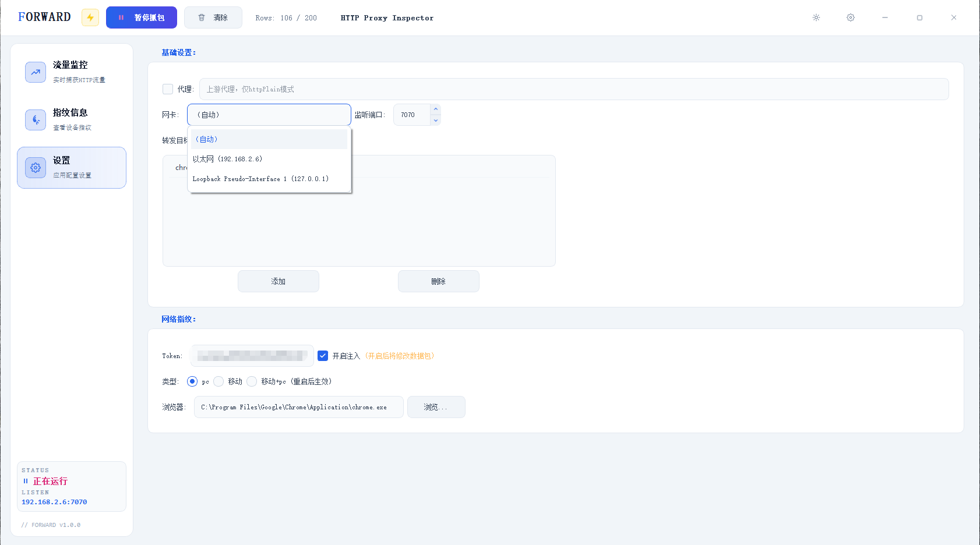Click the 浏览... browse button
Viewport: 980px width, 545px height.
[436, 407]
